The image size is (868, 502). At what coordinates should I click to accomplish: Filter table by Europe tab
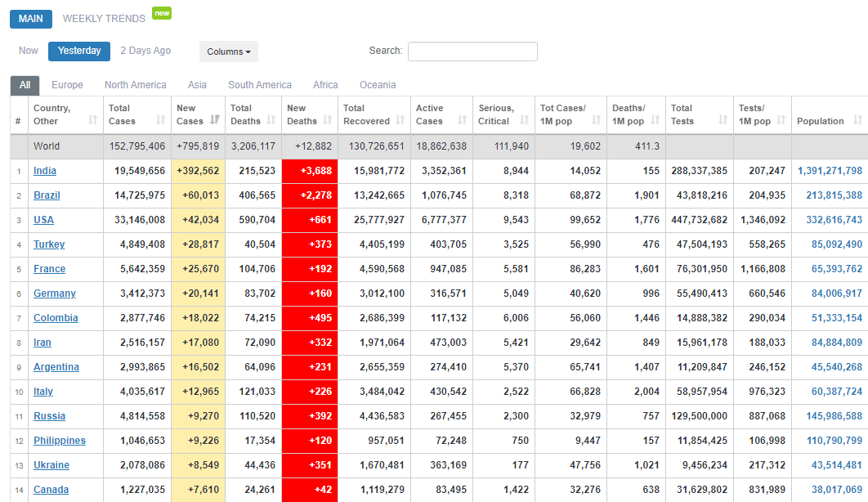[x=67, y=85]
